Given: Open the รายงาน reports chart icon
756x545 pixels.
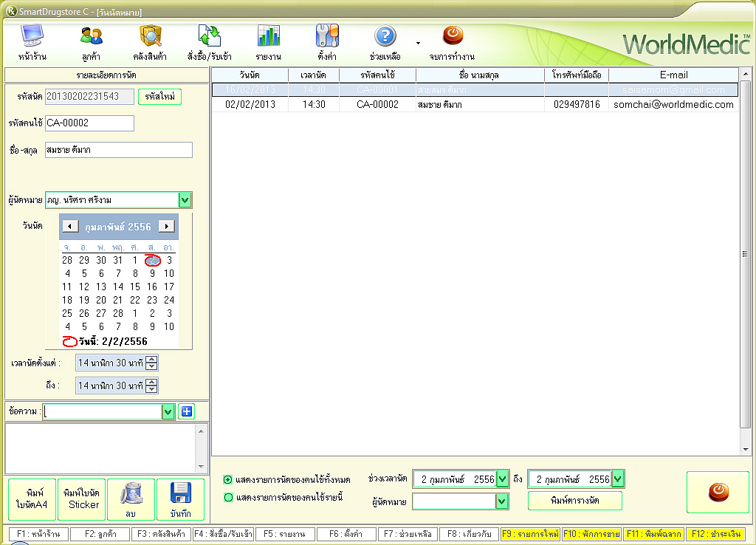Looking at the screenshot, I should [268, 37].
